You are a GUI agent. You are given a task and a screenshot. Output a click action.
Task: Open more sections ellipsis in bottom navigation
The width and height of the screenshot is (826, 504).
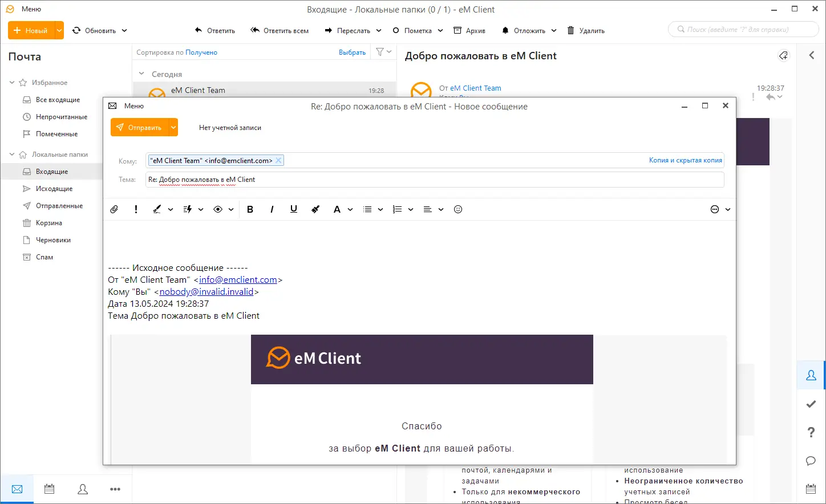(x=115, y=489)
